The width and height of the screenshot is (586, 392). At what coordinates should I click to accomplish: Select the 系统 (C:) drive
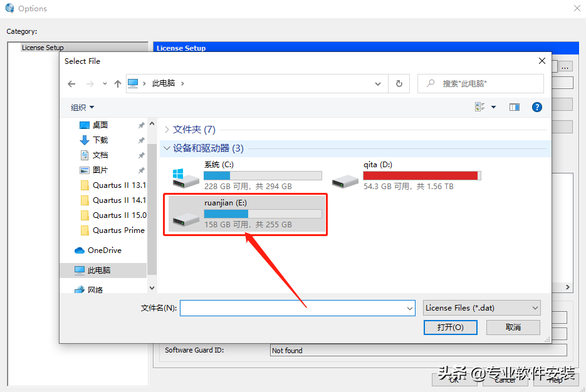tap(247, 175)
